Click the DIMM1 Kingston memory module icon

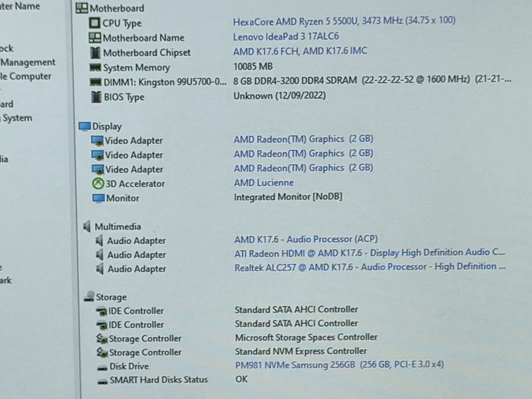tap(96, 82)
